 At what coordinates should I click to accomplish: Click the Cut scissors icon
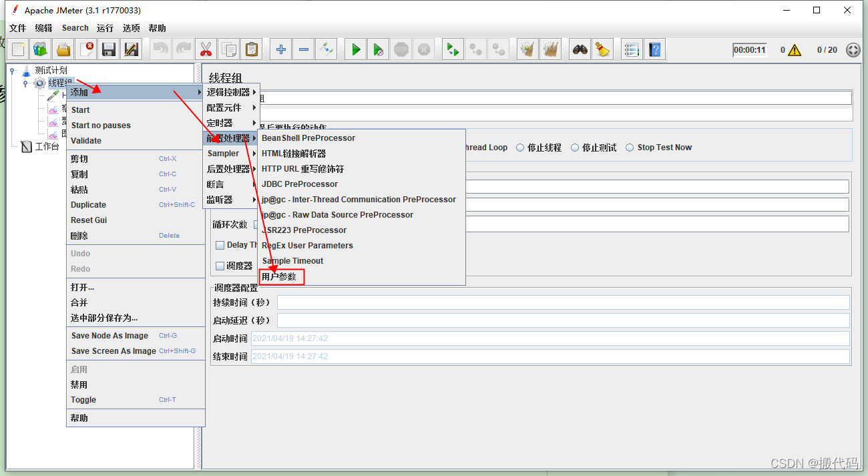(206, 49)
